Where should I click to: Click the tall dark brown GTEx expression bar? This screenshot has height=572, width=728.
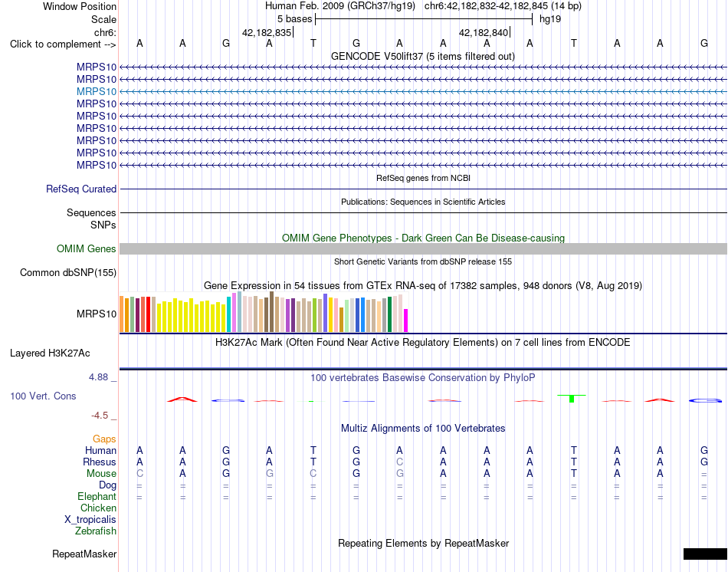(272, 312)
